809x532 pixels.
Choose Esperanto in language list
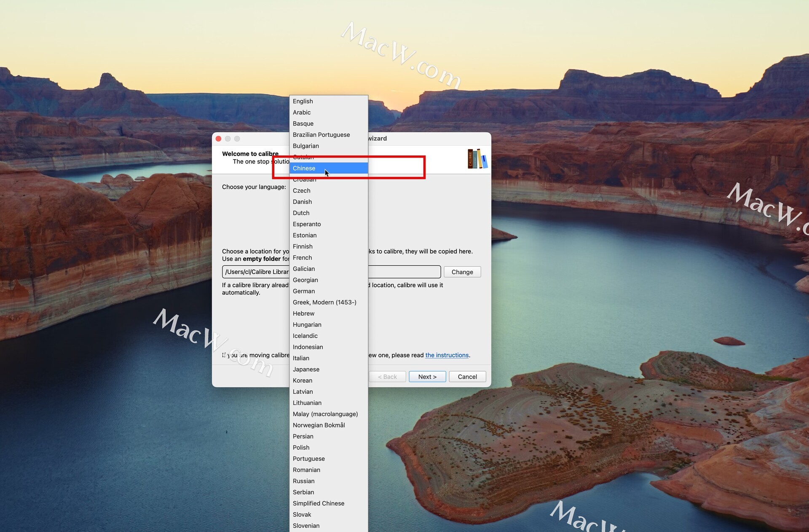[x=306, y=224]
